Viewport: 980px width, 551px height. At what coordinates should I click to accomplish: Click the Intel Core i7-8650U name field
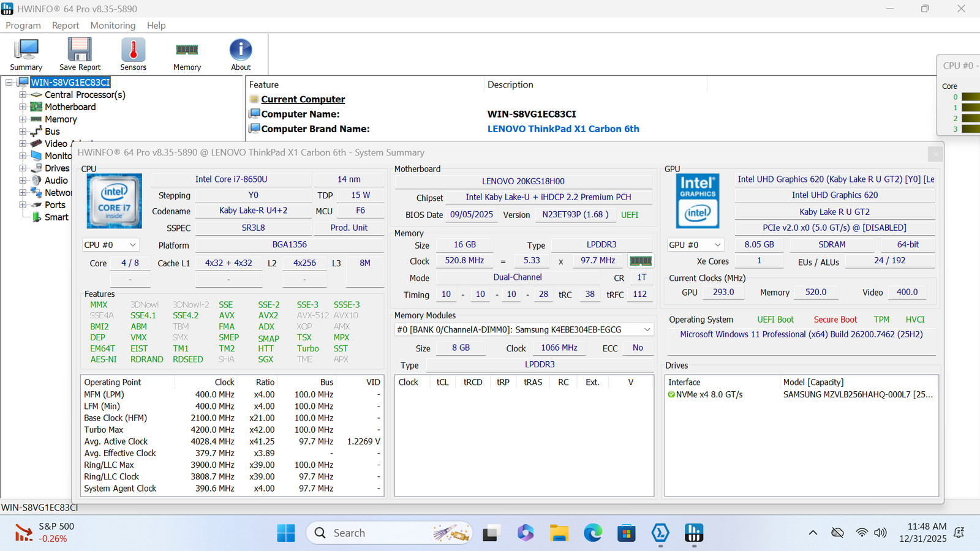point(232,179)
